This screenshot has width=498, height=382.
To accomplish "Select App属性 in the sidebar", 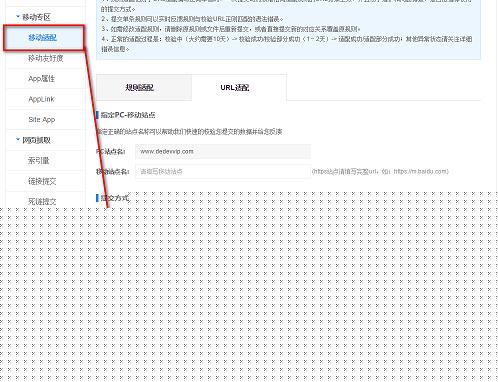I will point(41,79).
